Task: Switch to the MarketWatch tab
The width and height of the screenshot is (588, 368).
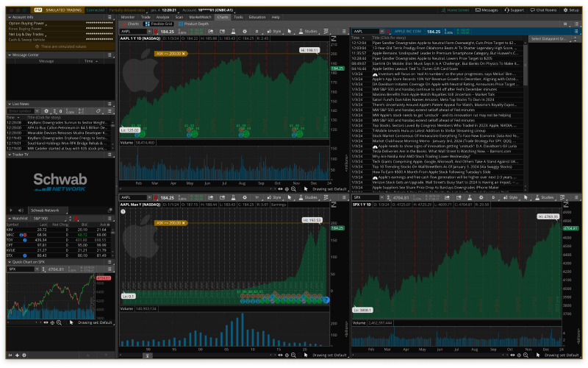Action: [199, 16]
